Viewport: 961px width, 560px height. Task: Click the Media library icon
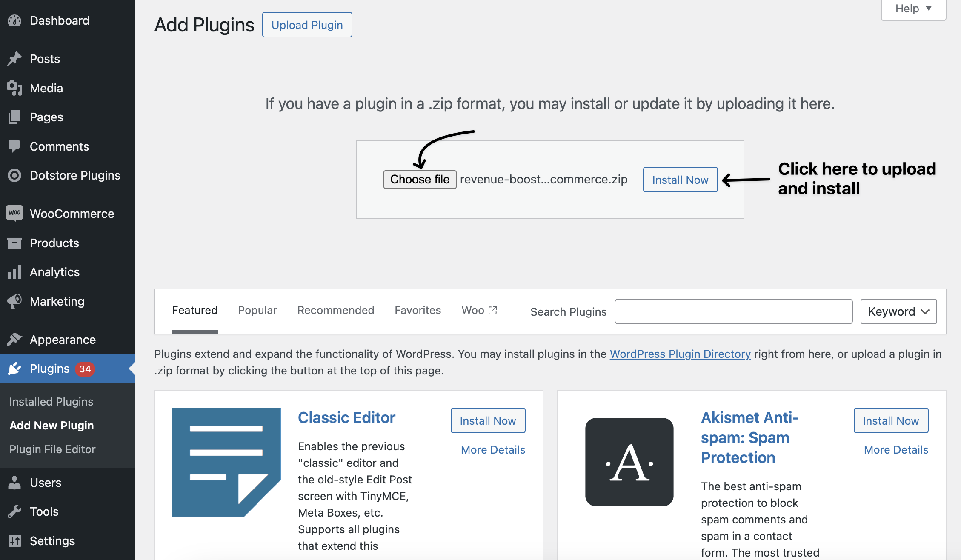[14, 88]
